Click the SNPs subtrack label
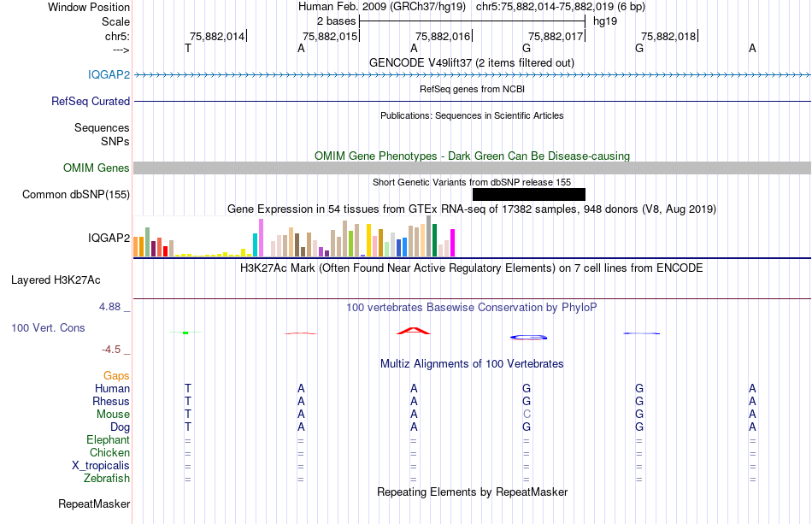 coord(115,141)
